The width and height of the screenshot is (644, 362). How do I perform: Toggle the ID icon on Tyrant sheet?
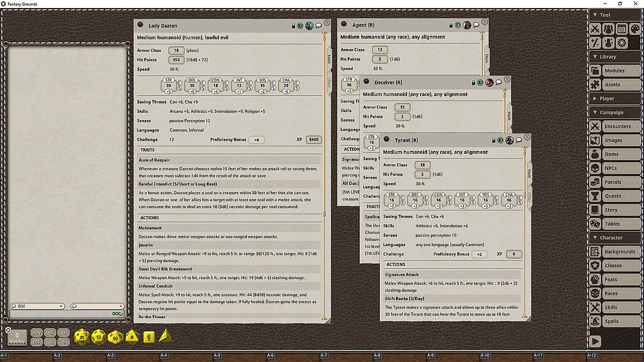tap(501, 140)
